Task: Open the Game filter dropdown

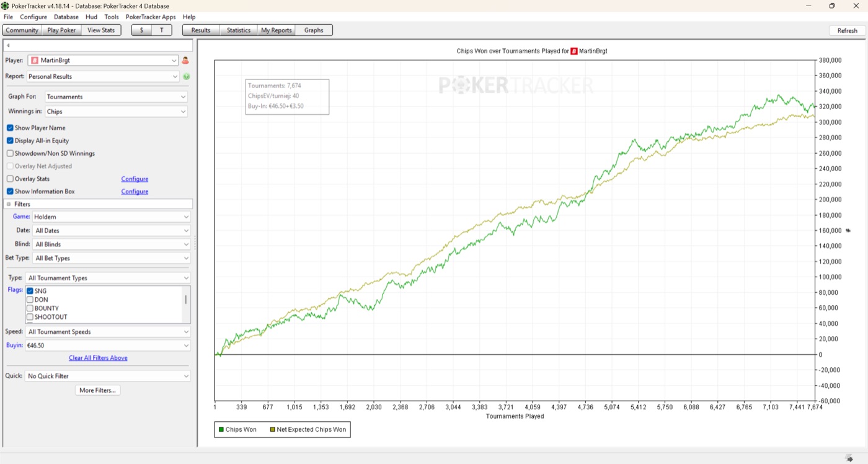Action: [x=112, y=217]
